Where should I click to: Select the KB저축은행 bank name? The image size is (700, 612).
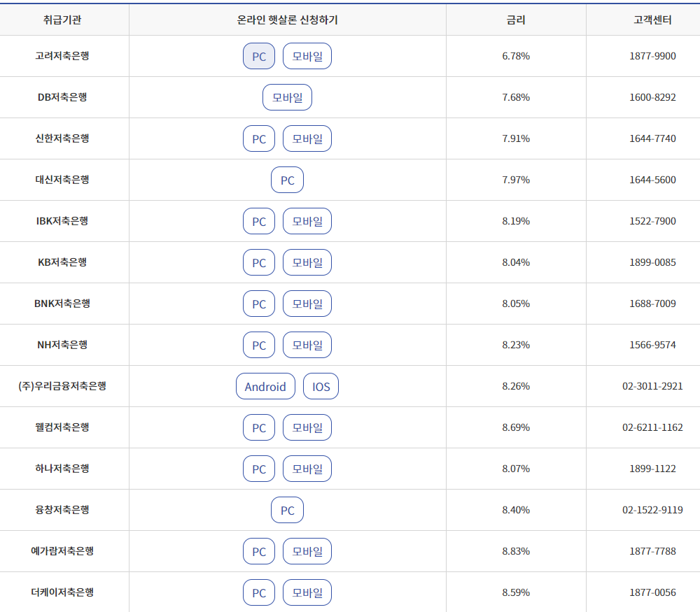coord(62,262)
